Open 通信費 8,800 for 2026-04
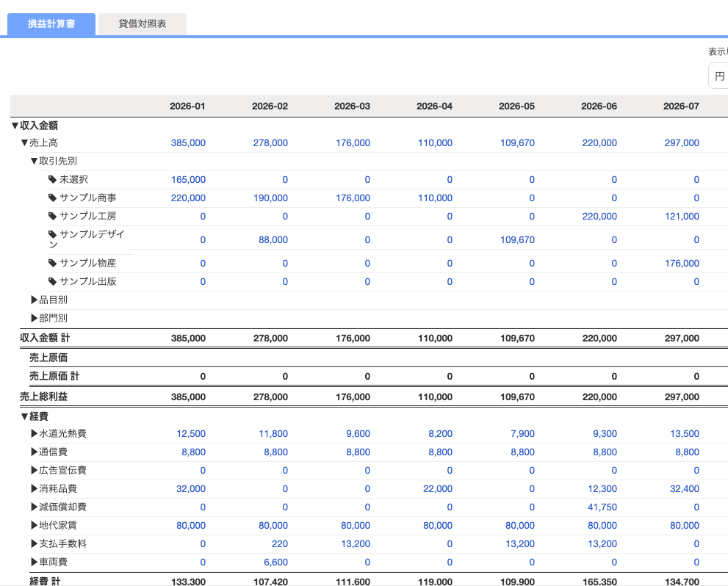This screenshot has height=586, width=728. (x=440, y=452)
